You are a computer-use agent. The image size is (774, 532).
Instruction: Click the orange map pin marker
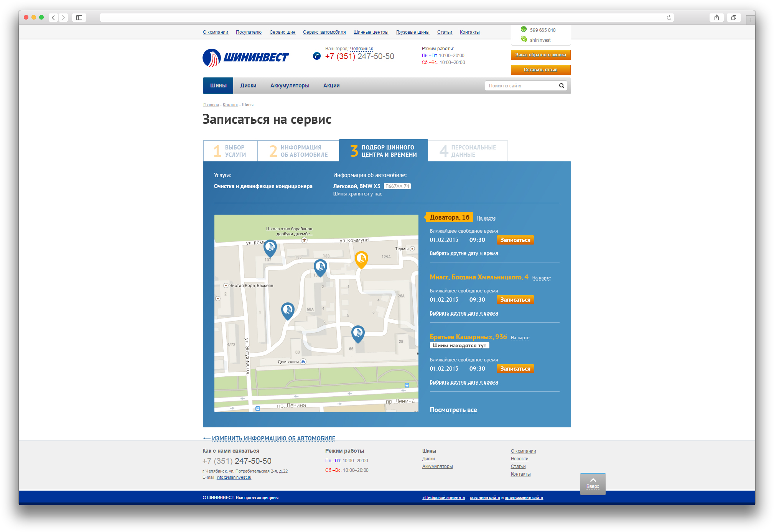(361, 259)
